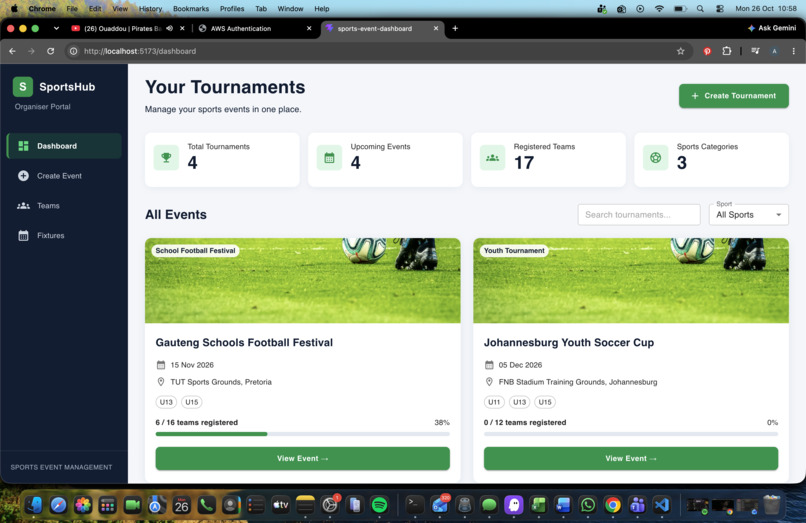Open the site information icon
The image size is (806, 523).
[74, 51]
